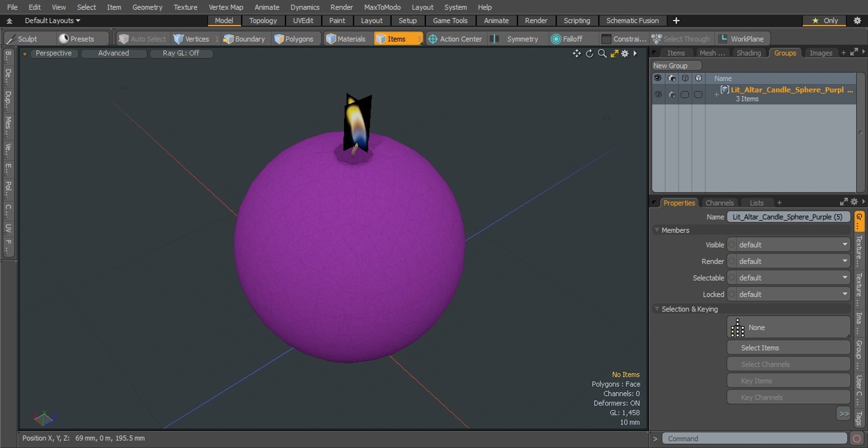Collapse the Selection & Keying section
This screenshot has width=868, height=448.
[x=657, y=309]
